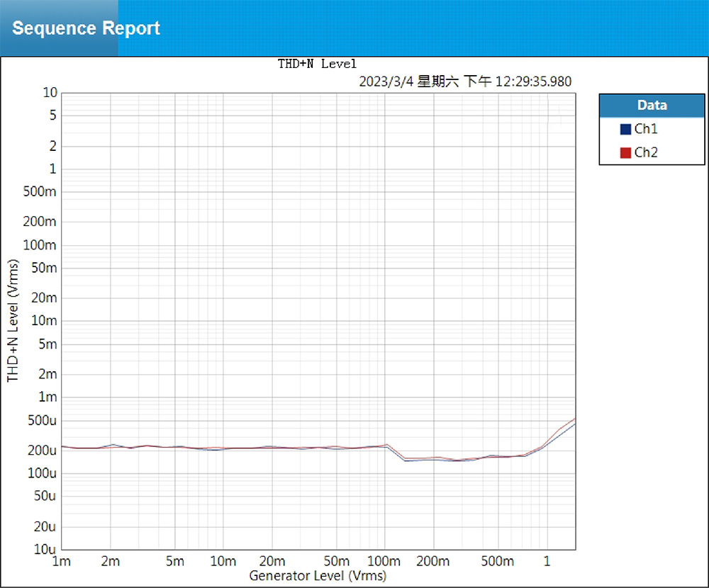Select the Ch2 label in legend
This screenshot has width=709, height=588.
click(646, 152)
